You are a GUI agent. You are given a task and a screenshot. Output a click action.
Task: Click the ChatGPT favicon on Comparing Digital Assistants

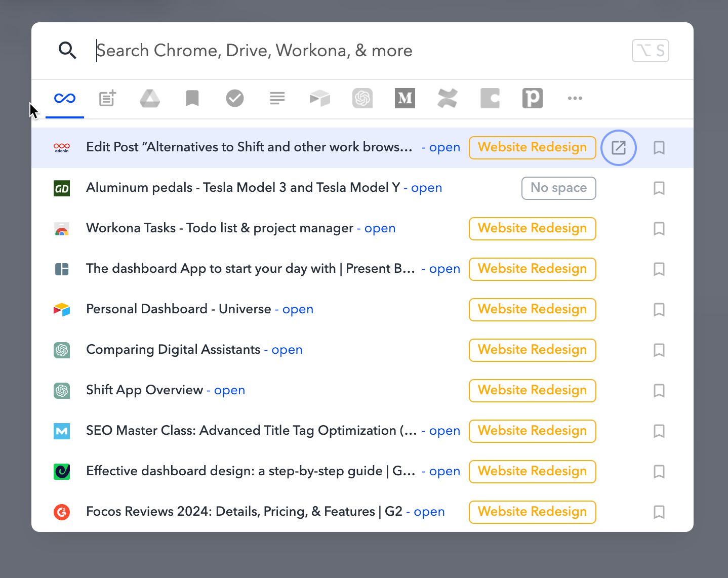click(x=62, y=350)
